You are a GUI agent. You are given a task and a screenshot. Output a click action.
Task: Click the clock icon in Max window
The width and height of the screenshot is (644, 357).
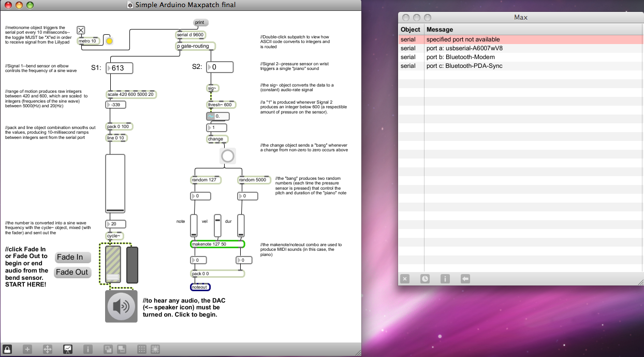(425, 279)
